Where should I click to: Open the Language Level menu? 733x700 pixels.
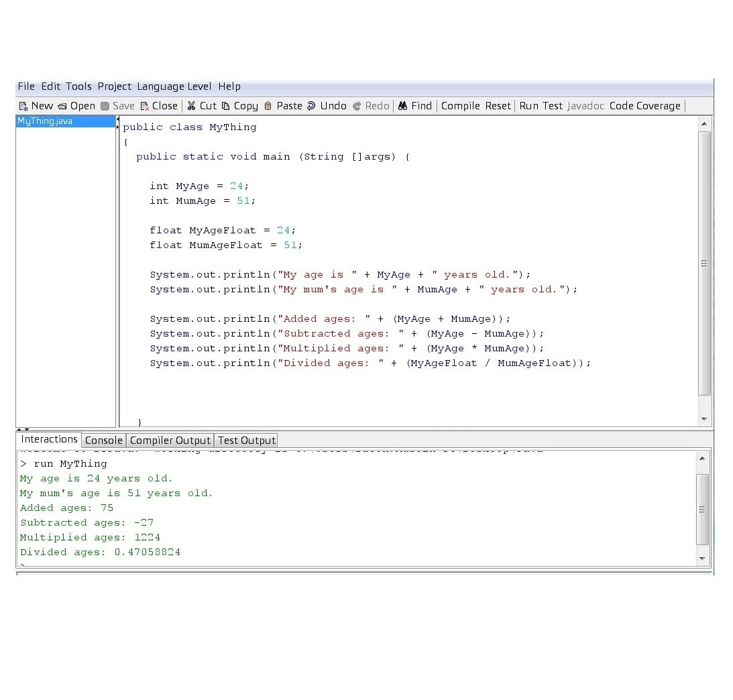[x=174, y=86]
